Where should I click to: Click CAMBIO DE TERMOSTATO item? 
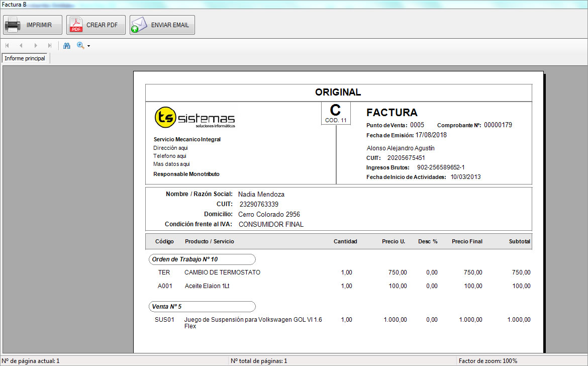point(222,272)
